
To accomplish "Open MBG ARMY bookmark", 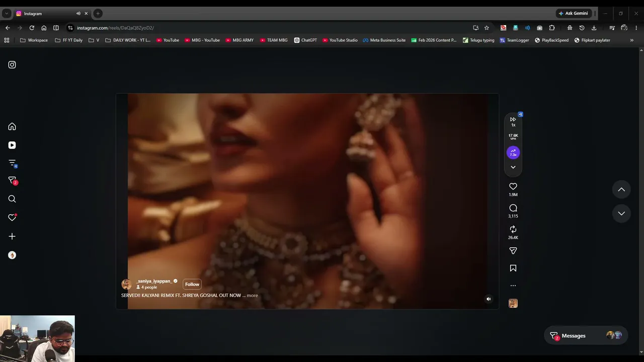I will click(239, 40).
